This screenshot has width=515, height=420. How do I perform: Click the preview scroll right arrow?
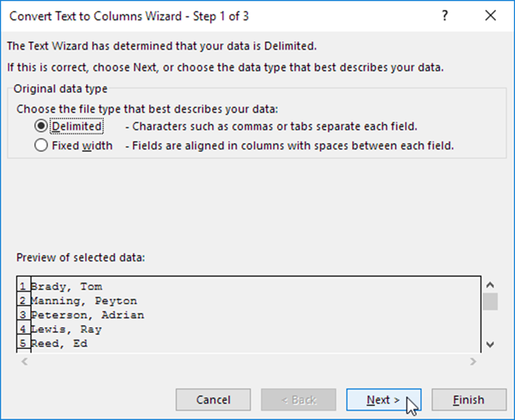point(473,361)
